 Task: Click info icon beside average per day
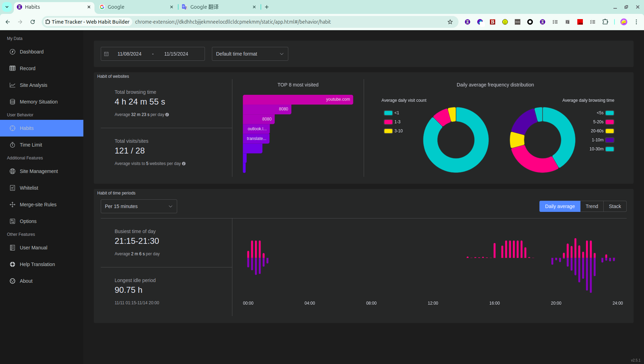(167, 115)
